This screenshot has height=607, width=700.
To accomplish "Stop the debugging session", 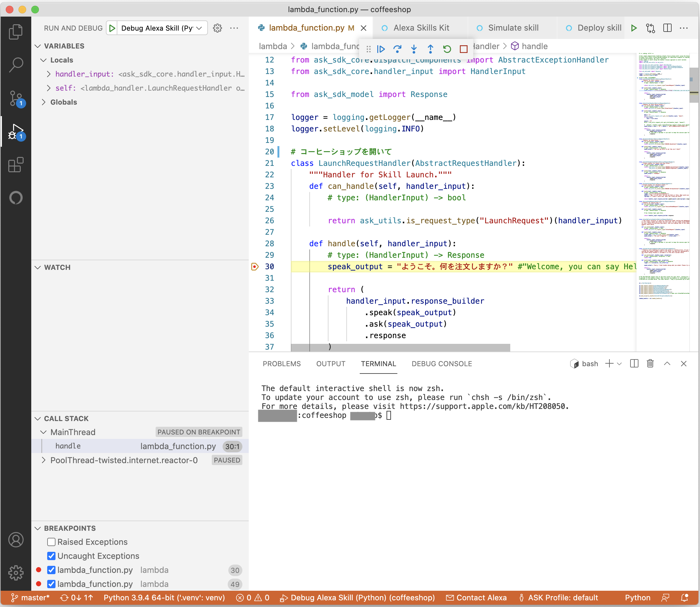I will point(463,49).
